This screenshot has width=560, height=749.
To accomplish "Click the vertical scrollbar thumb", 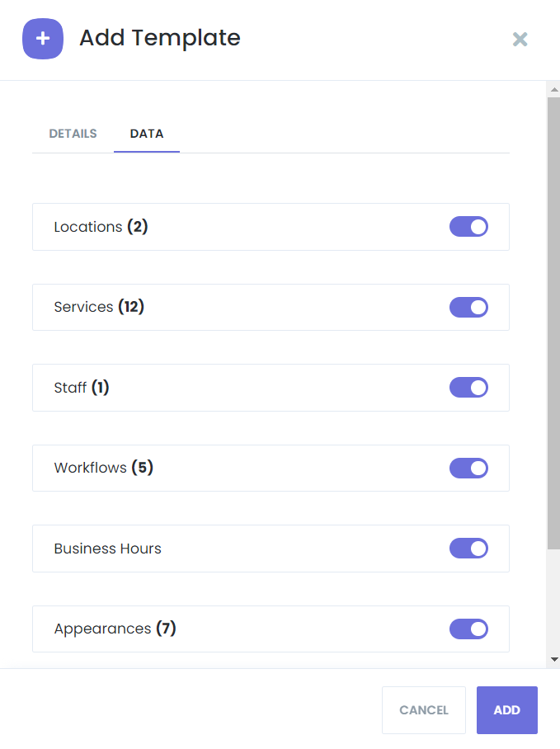I will (x=553, y=323).
